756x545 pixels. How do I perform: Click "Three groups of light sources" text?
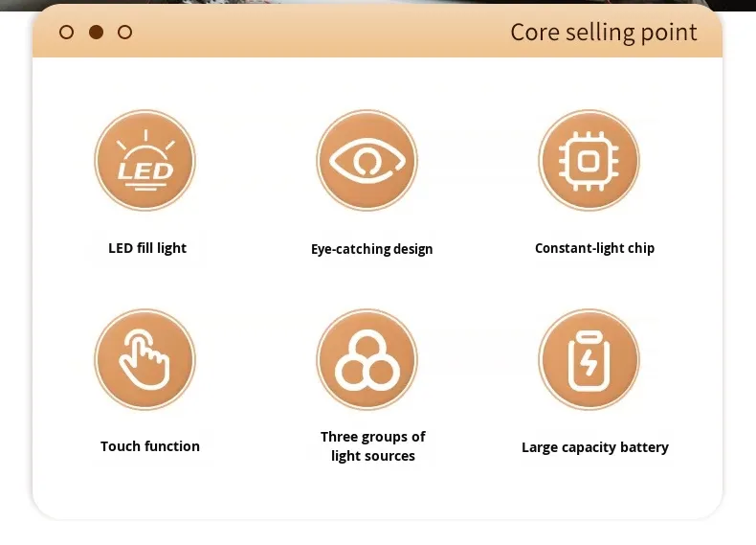(x=373, y=446)
